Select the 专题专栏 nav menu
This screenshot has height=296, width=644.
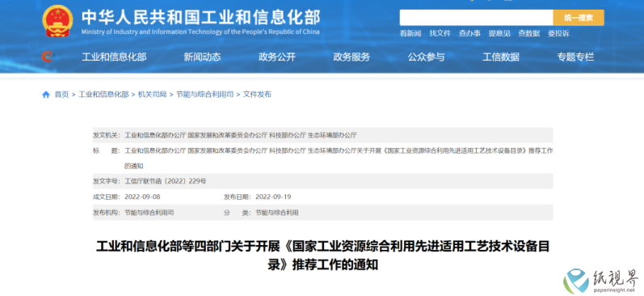click(575, 57)
